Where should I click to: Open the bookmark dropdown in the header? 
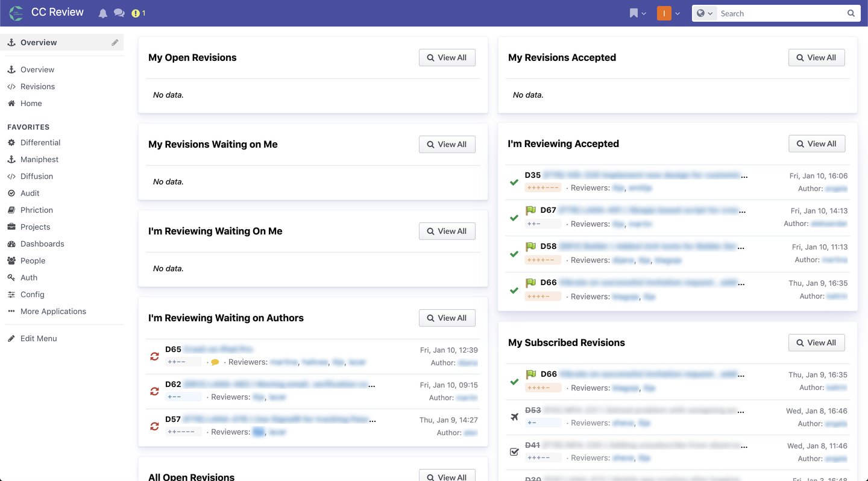pyautogui.click(x=638, y=13)
